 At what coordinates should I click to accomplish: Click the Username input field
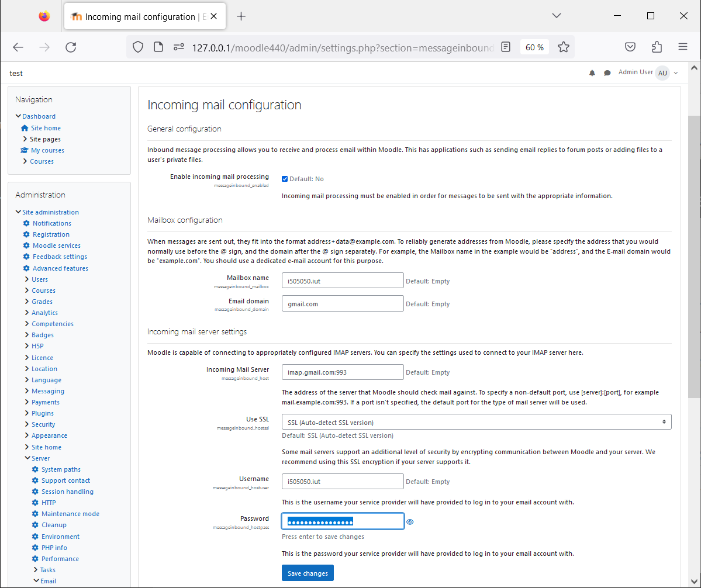point(343,481)
